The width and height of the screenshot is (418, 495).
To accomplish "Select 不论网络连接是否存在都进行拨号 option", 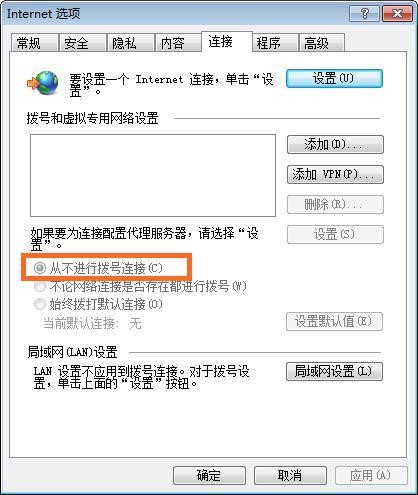I will [40, 286].
